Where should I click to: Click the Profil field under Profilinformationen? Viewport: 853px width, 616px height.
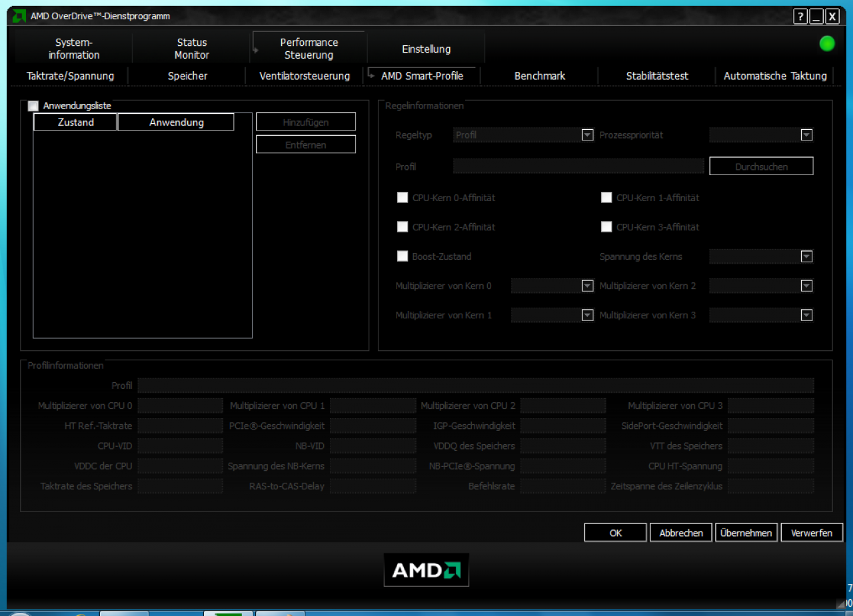476,386
